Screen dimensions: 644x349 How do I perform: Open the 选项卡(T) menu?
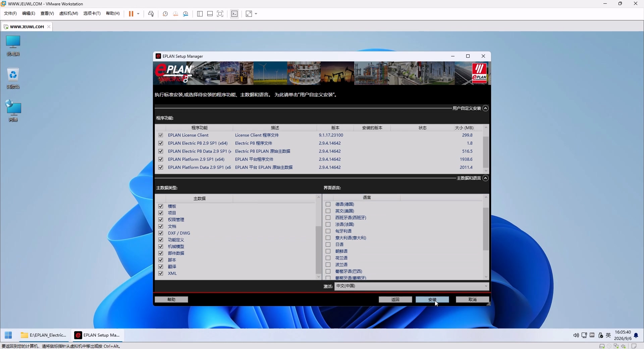point(92,13)
